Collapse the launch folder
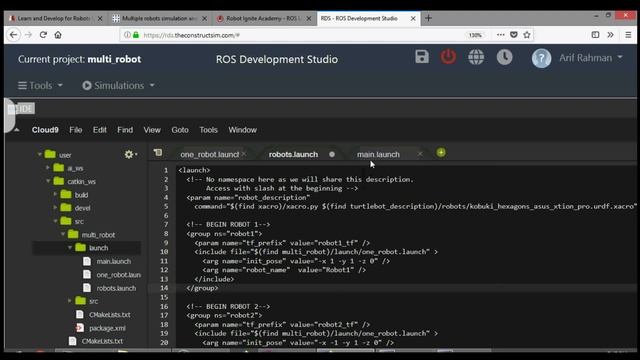This screenshot has height=360, width=640. coord(70,247)
